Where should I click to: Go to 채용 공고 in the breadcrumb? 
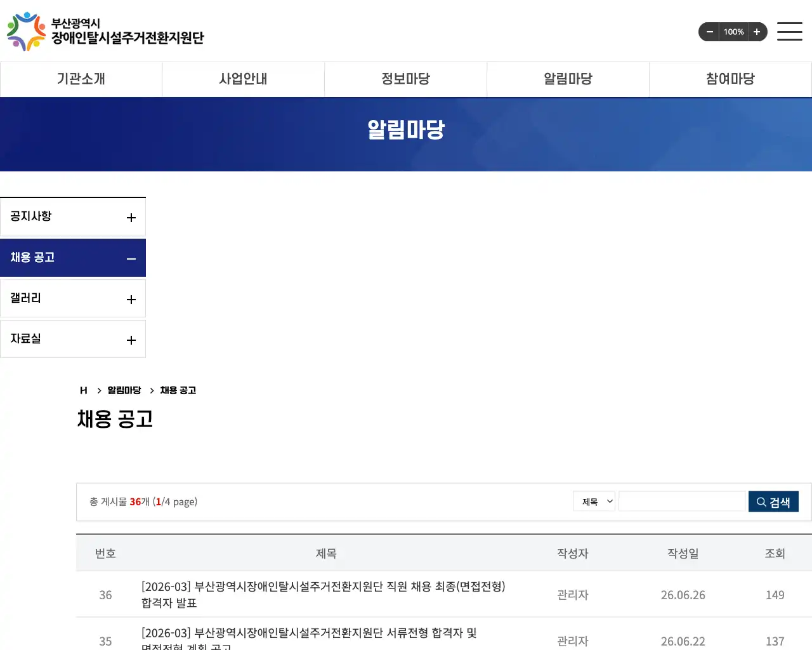(x=178, y=390)
